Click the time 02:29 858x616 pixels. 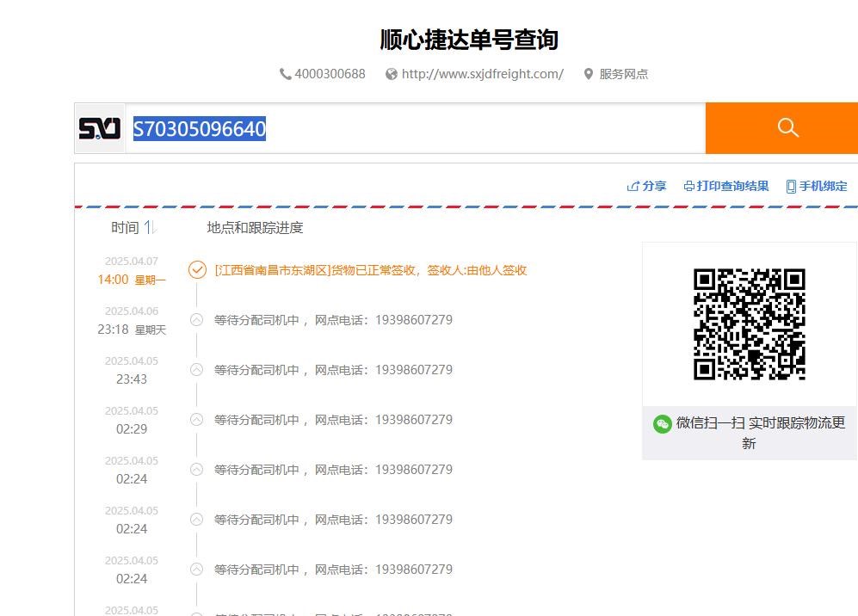(132, 429)
